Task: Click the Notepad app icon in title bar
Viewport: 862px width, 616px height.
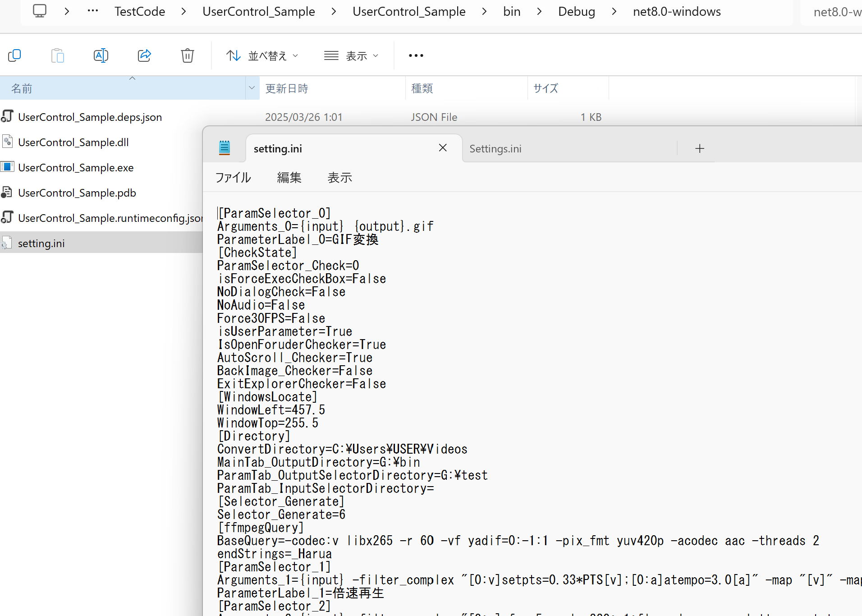Action: [x=225, y=148]
